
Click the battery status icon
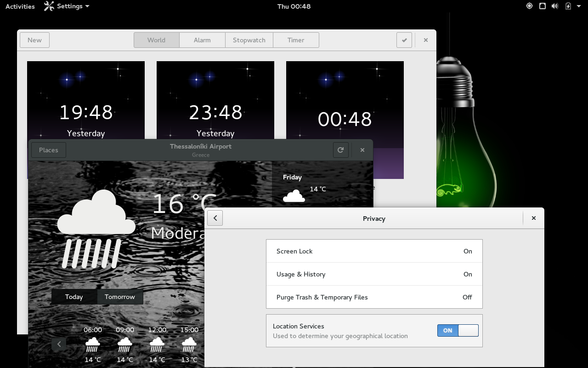[x=568, y=6]
